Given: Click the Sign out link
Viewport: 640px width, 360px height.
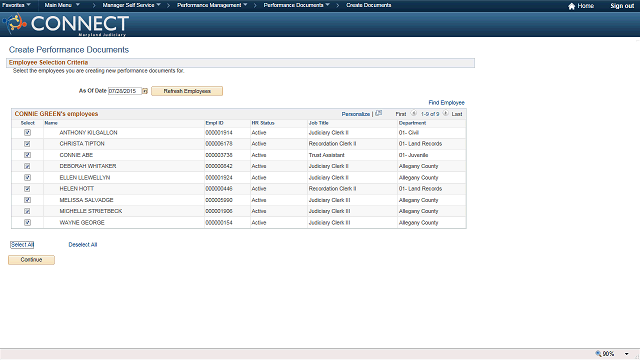Looking at the screenshot, I should [x=622, y=6].
